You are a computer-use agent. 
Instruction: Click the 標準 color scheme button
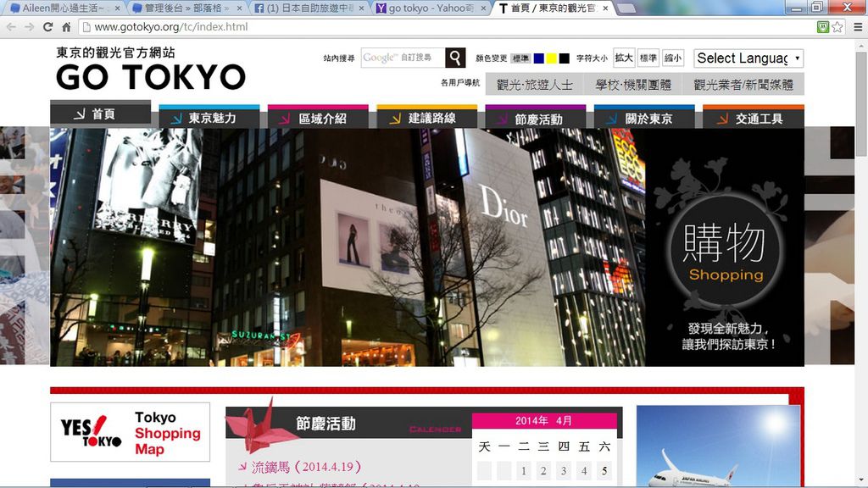(520, 58)
